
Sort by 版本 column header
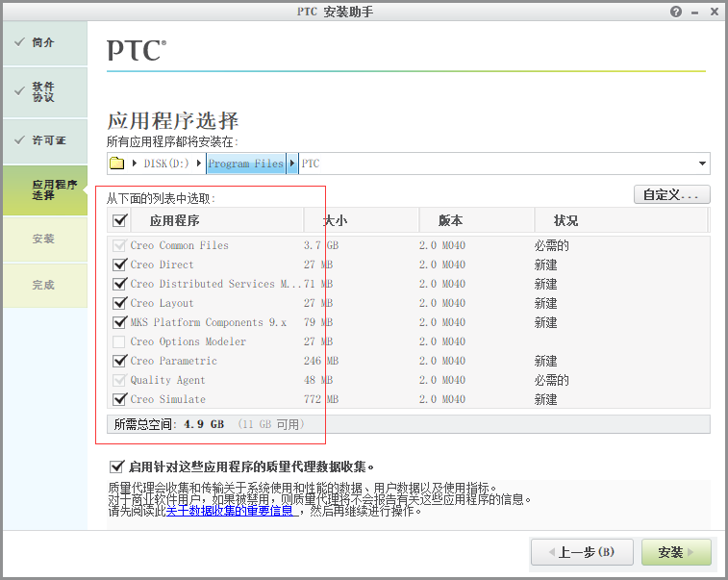(476, 220)
